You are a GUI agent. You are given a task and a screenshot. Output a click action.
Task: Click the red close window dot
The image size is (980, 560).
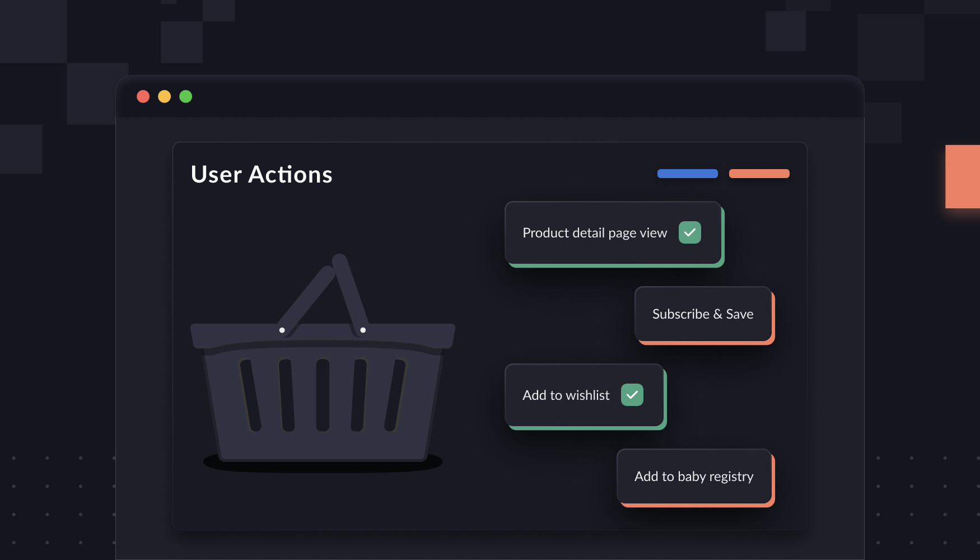143,96
